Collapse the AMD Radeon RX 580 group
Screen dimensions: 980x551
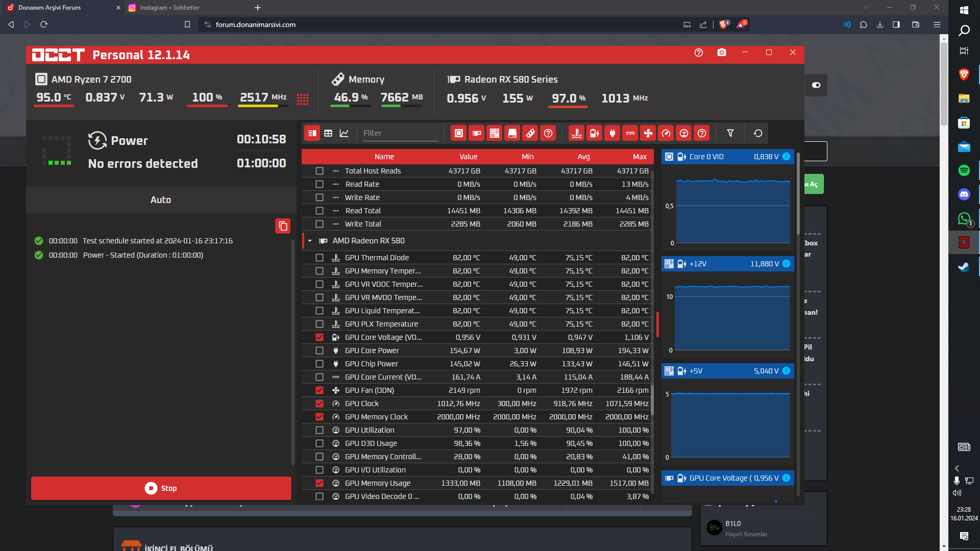tap(310, 241)
